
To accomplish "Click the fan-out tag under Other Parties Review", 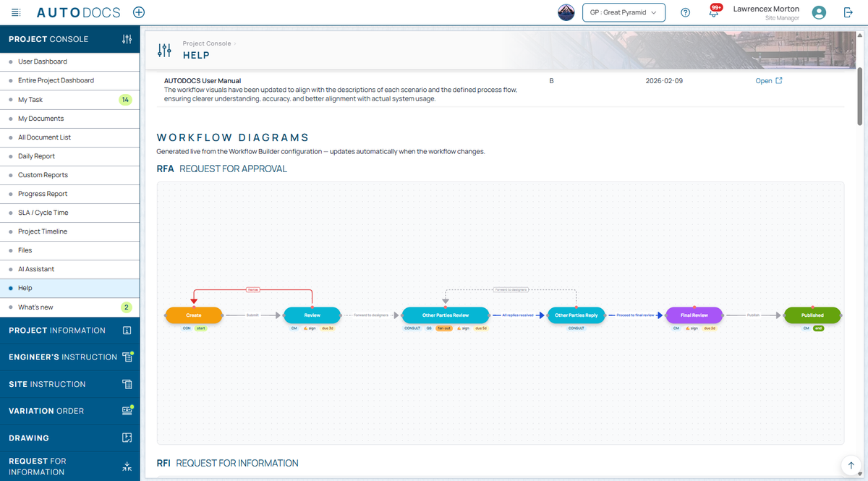I will 444,328.
